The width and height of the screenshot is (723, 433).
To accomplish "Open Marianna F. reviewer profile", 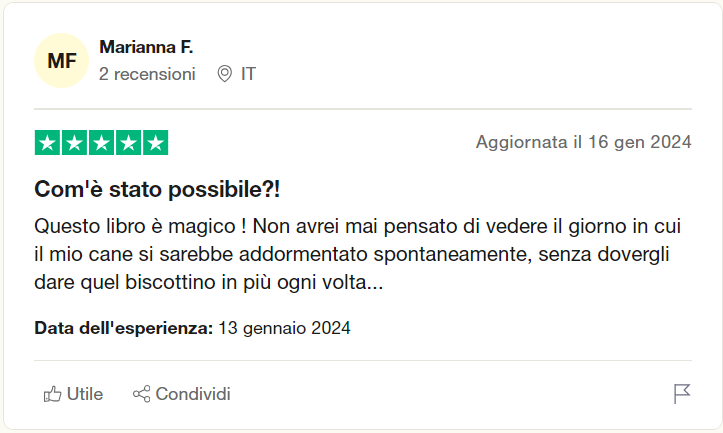I will (x=146, y=47).
